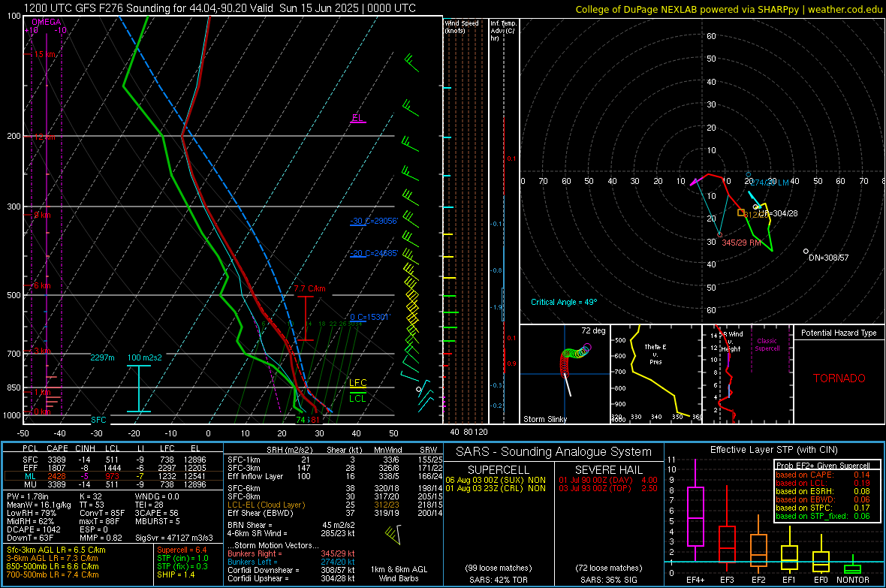Click the 'SFC-1km' row in the SRH table

tap(336, 460)
